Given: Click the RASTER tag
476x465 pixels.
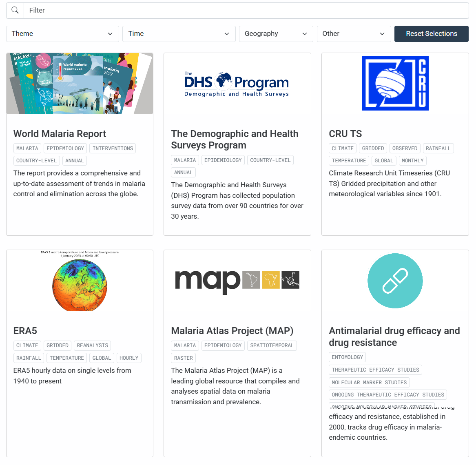Looking at the screenshot, I should (x=184, y=358).
